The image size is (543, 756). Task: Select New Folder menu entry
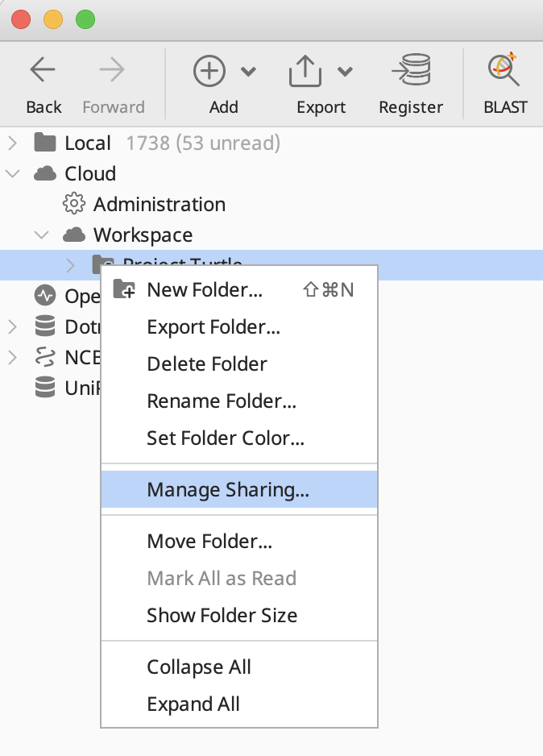click(x=205, y=291)
